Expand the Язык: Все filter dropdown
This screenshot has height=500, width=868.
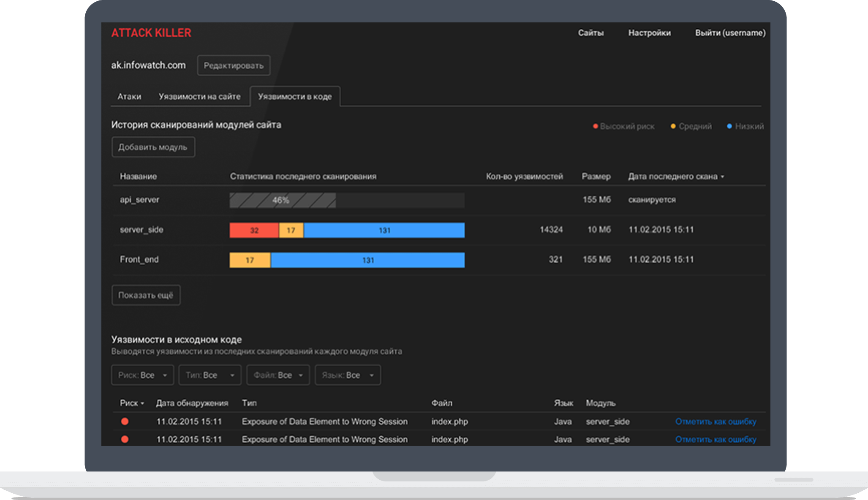point(347,375)
